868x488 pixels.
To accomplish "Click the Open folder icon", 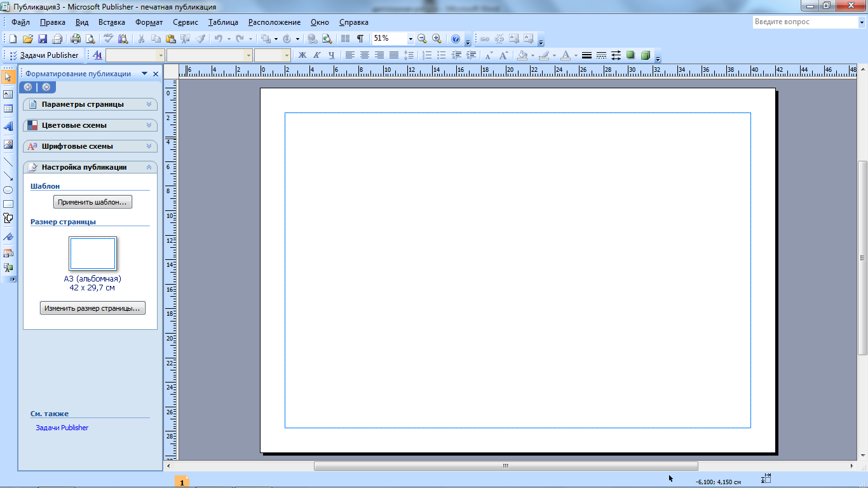I will click(28, 39).
